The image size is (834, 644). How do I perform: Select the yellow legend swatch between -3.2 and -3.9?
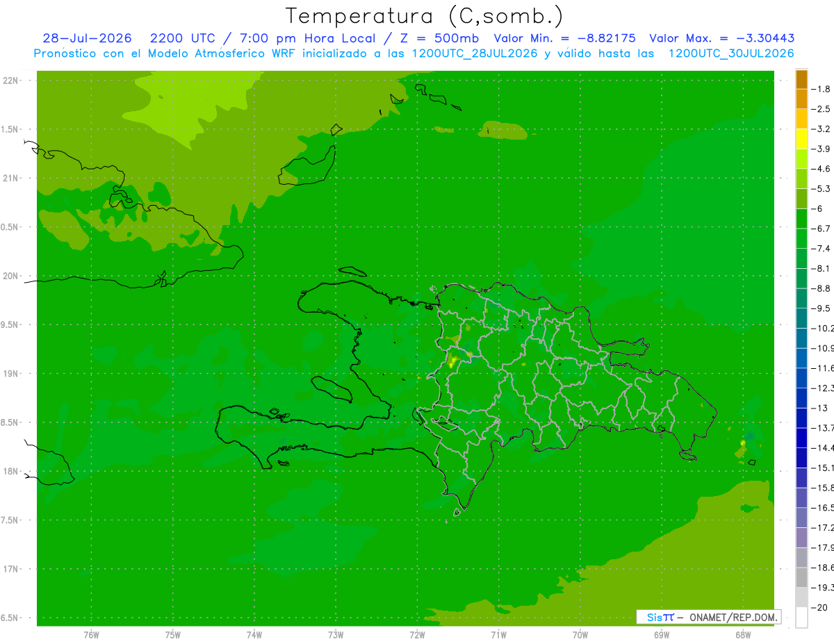pyautogui.click(x=801, y=139)
